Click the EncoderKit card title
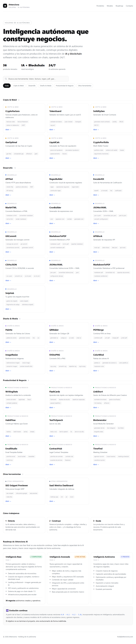Screen dimensions: 136x644 (x=99, y=179)
